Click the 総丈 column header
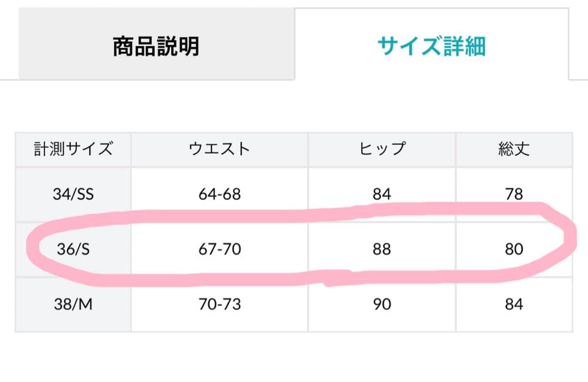 click(x=514, y=148)
